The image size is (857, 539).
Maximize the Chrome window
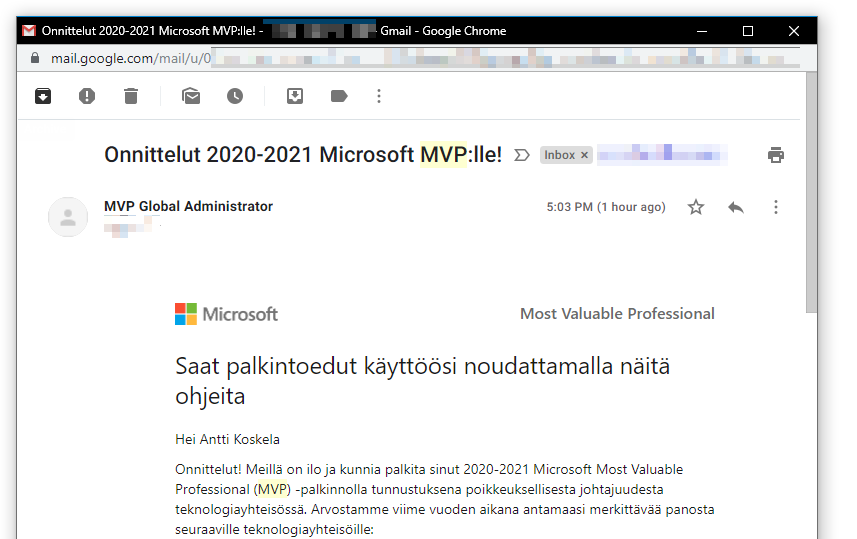click(748, 31)
